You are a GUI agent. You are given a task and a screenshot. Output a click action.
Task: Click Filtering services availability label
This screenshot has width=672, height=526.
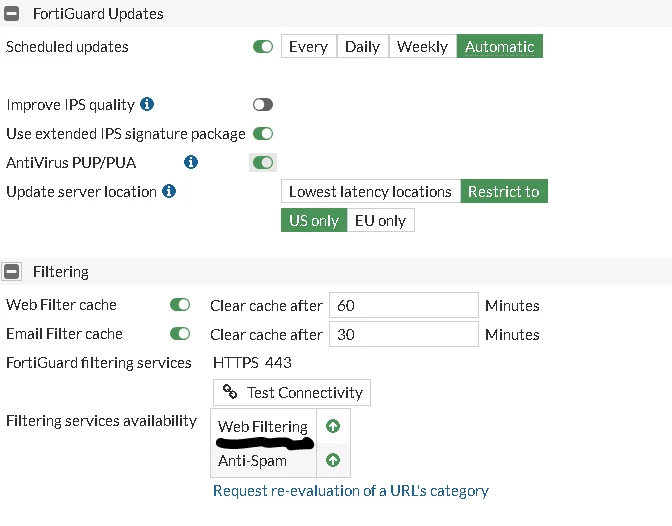click(102, 421)
